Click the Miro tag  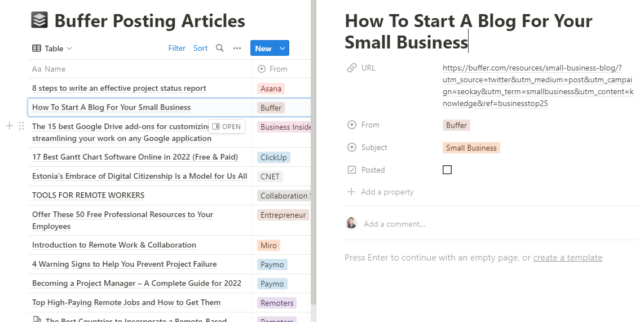tap(268, 245)
